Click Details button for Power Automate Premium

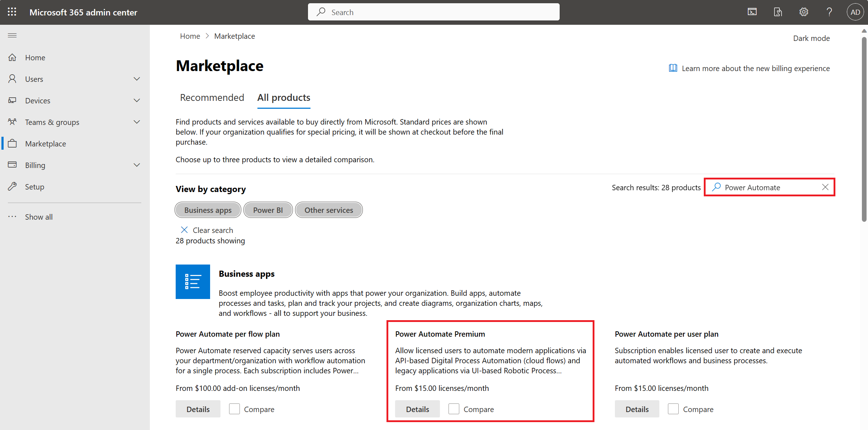click(x=417, y=409)
